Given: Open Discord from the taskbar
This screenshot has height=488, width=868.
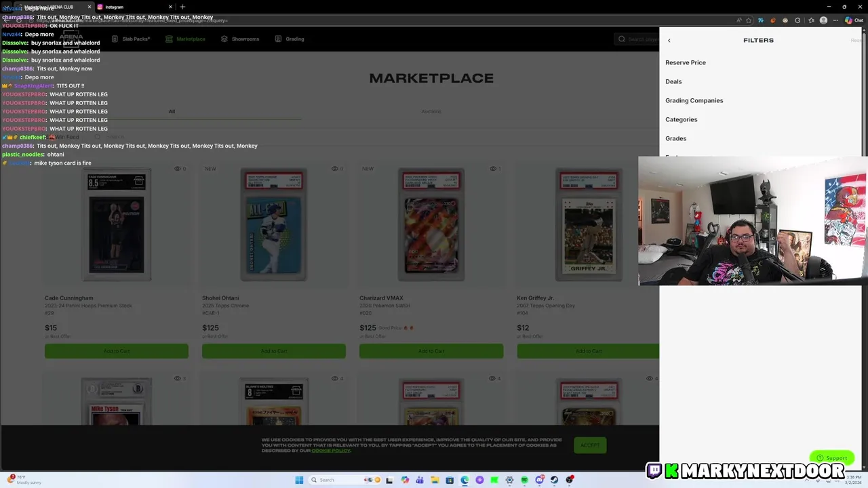Looking at the screenshot, I should pos(539,480).
